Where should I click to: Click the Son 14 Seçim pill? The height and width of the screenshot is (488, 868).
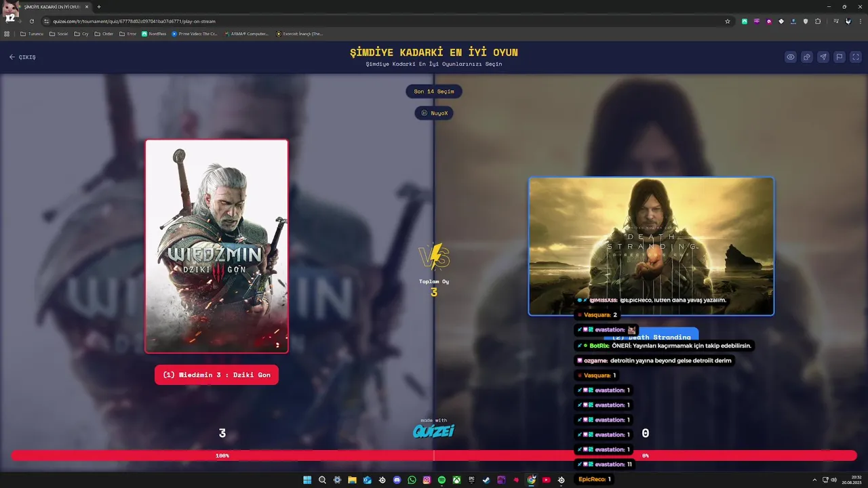point(434,91)
